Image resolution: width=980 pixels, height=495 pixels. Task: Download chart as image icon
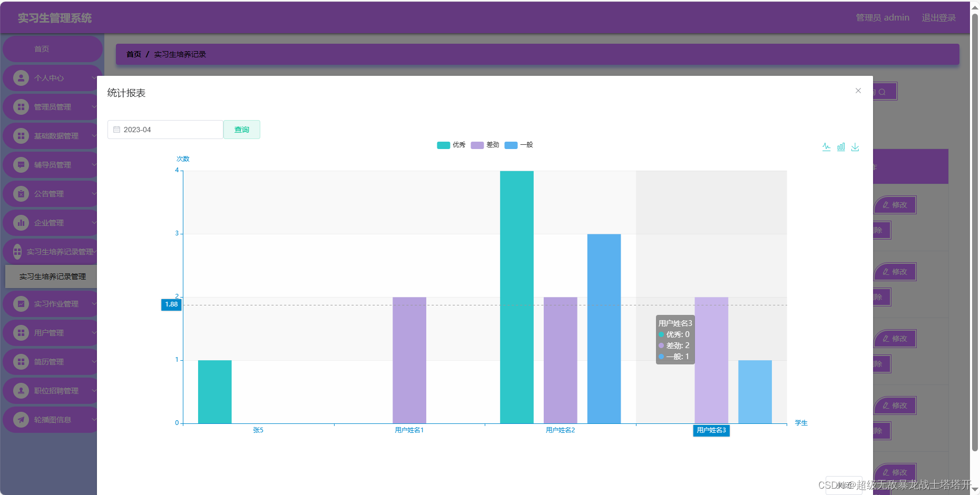coord(855,147)
